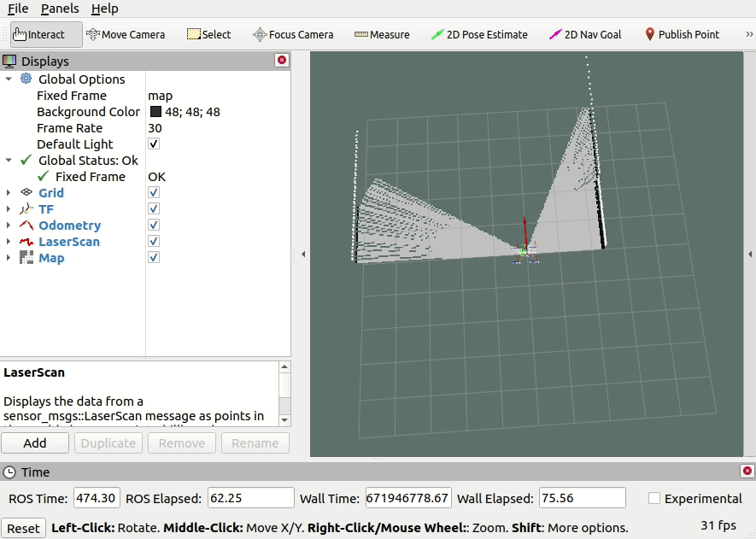Expand the Odometry display properties
The width and height of the screenshot is (756, 539).
click(9, 226)
